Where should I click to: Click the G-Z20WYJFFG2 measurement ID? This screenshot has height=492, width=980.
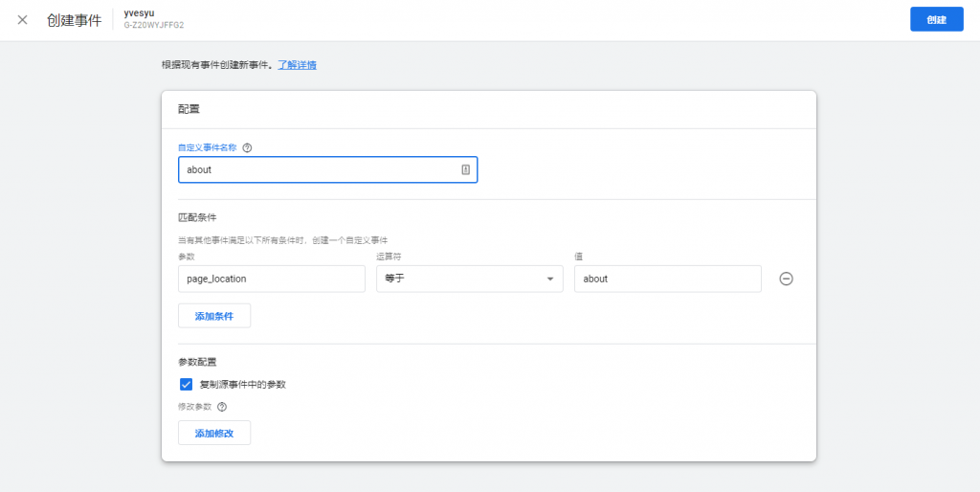pos(154,26)
